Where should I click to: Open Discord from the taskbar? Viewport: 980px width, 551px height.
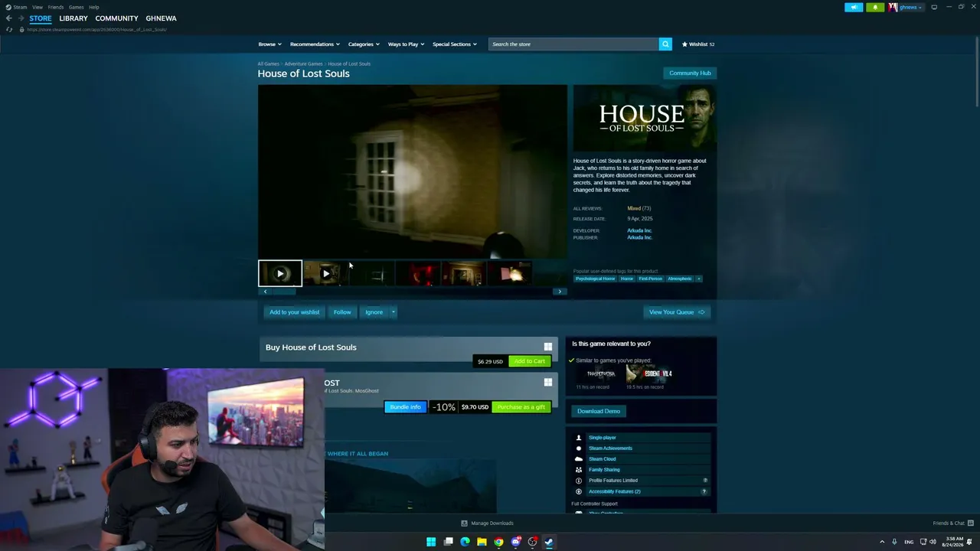515,542
